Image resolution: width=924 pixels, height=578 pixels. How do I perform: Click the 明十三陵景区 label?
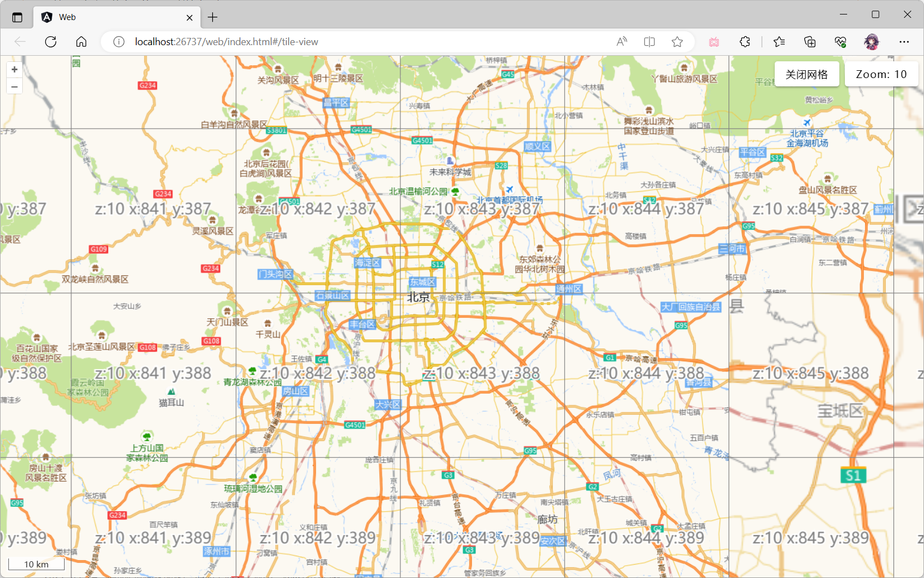pyautogui.click(x=338, y=79)
